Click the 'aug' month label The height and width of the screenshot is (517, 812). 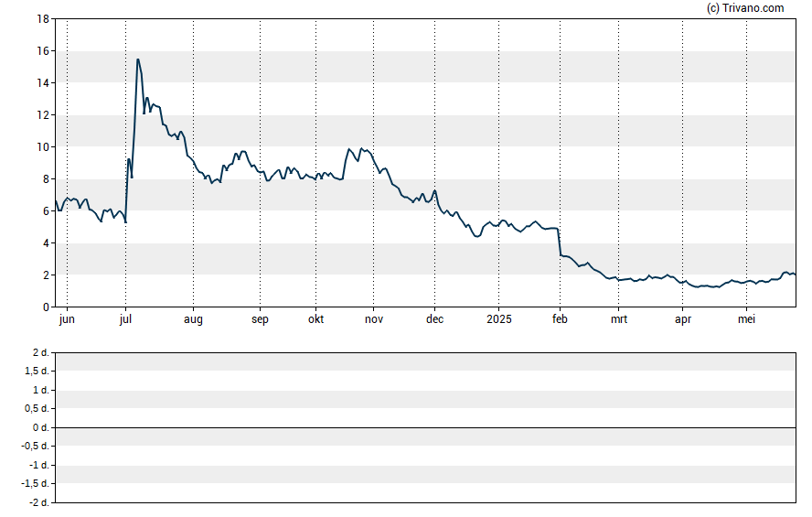pyautogui.click(x=193, y=319)
